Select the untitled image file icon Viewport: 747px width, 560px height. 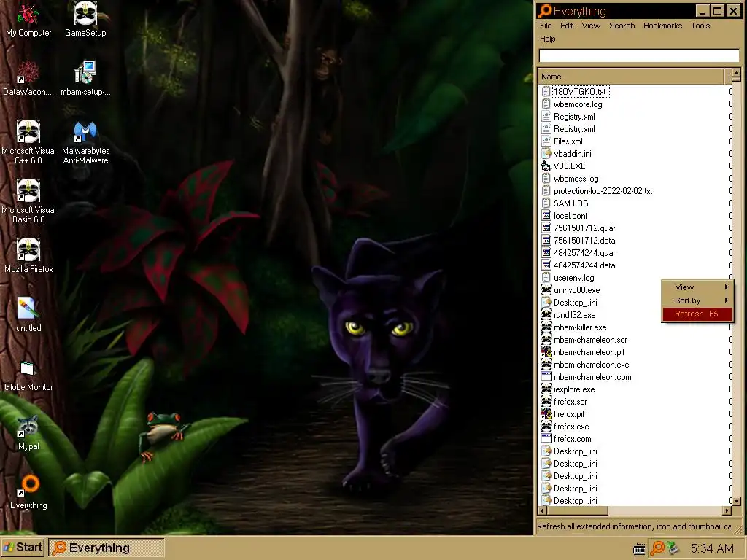pyautogui.click(x=28, y=315)
